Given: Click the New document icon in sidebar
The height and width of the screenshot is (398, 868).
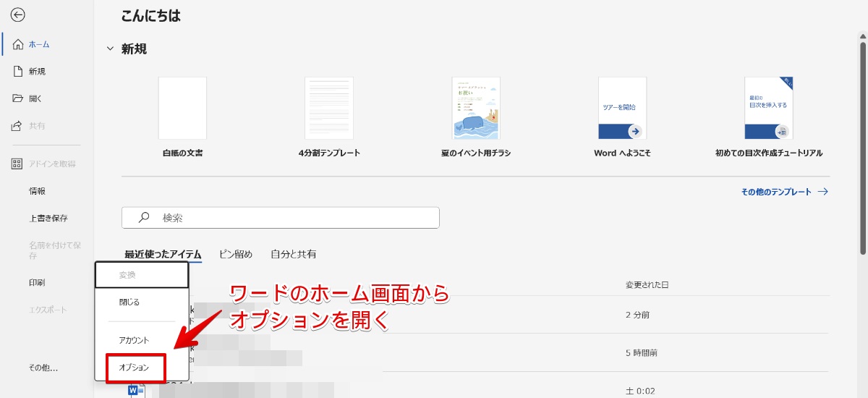Looking at the screenshot, I should coord(18,71).
